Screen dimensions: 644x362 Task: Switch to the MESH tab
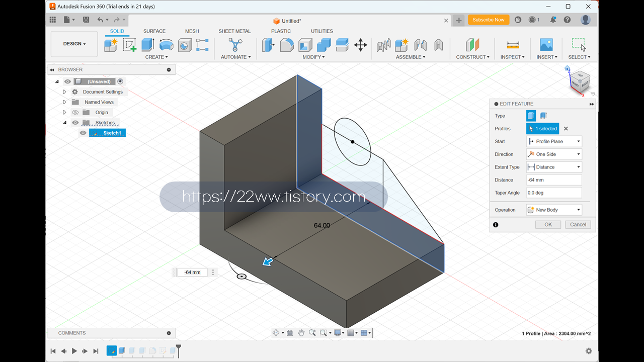pyautogui.click(x=192, y=31)
